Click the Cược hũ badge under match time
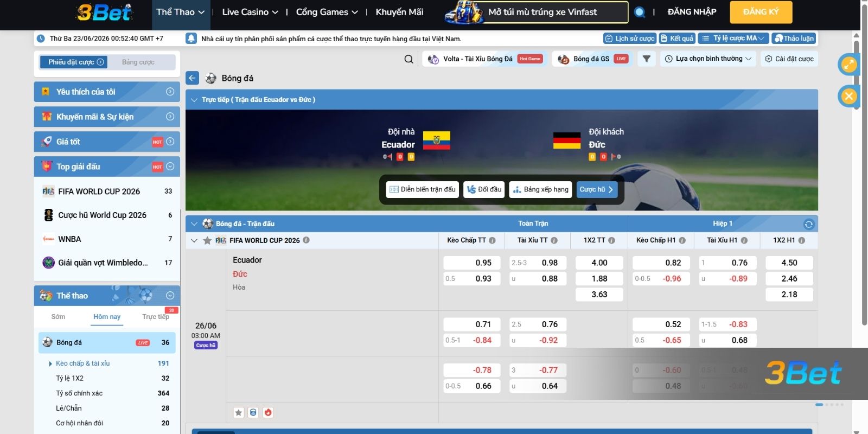Screen dimensions: 868x434 coord(206,346)
